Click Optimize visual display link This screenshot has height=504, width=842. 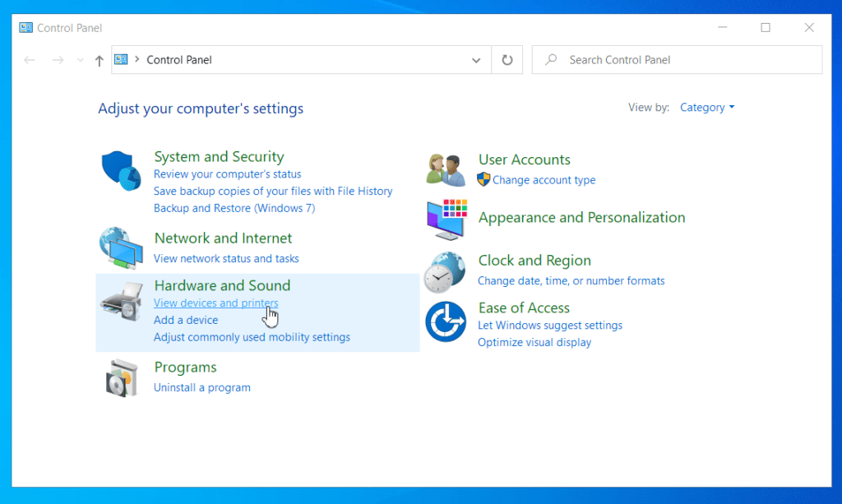coord(534,342)
